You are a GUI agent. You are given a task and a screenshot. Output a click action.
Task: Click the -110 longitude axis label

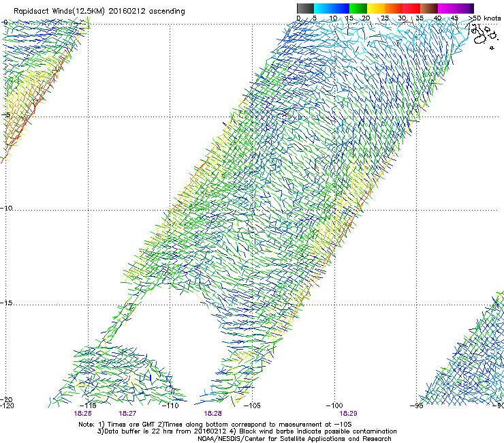(x=170, y=406)
